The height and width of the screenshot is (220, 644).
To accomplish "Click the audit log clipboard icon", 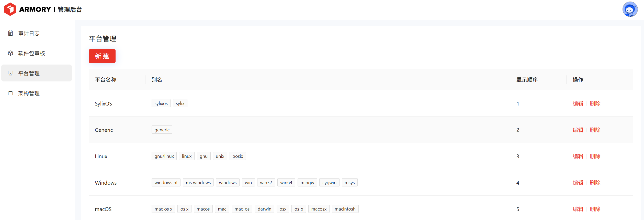I will pyautogui.click(x=10, y=33).
